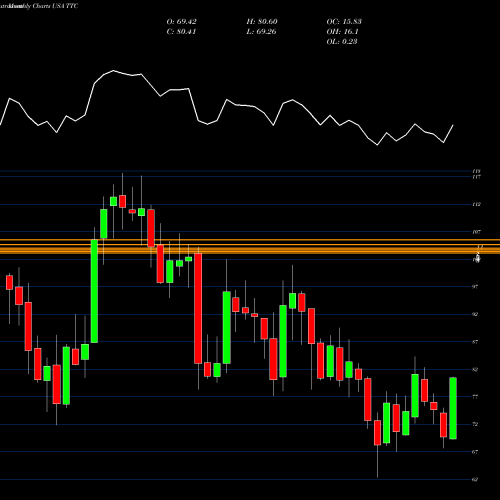Click the last green candlestick on the right

(453, 408)
